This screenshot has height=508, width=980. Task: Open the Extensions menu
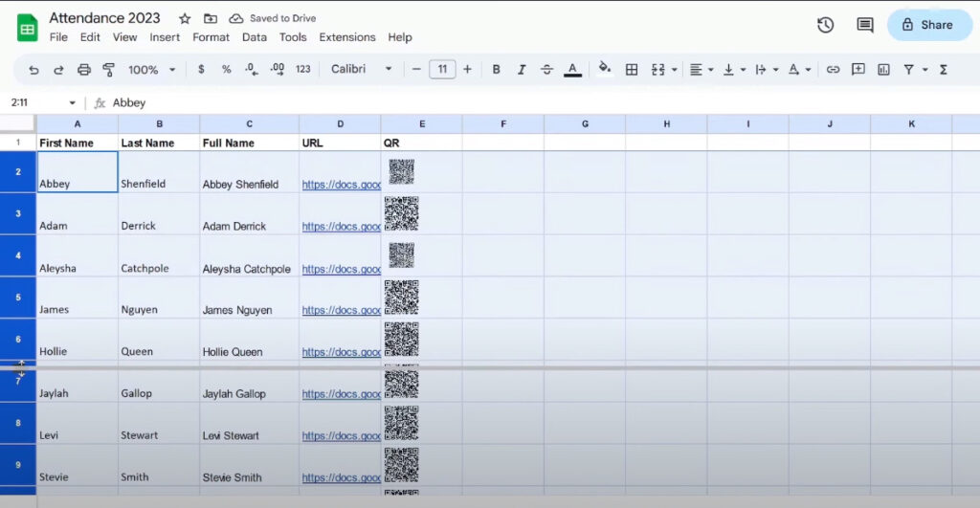(x=347, y=37)
